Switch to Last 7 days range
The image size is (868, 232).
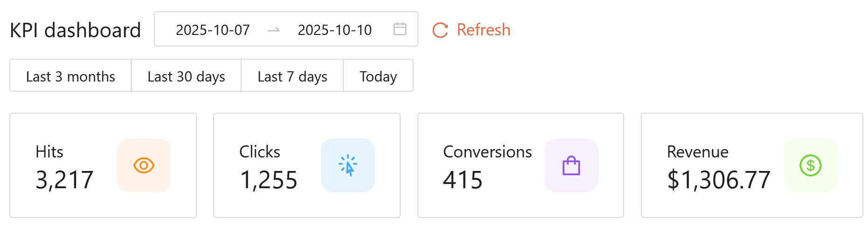pos(292,76)
